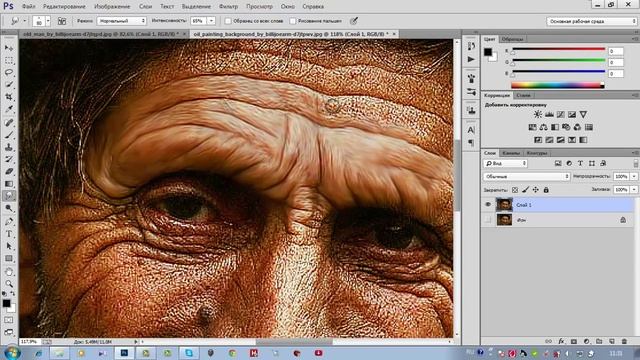
Task: Open the Paragraph panel icon
Action: 471,143
